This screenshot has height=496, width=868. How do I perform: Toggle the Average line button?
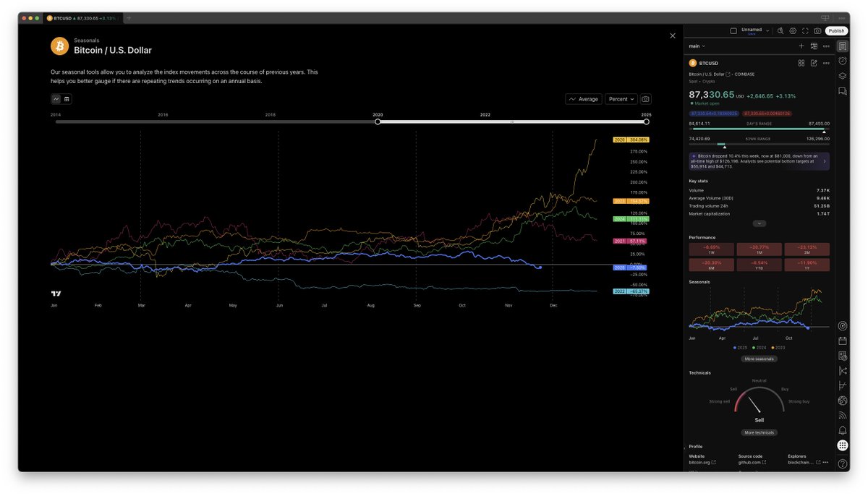tap(584, 99)
